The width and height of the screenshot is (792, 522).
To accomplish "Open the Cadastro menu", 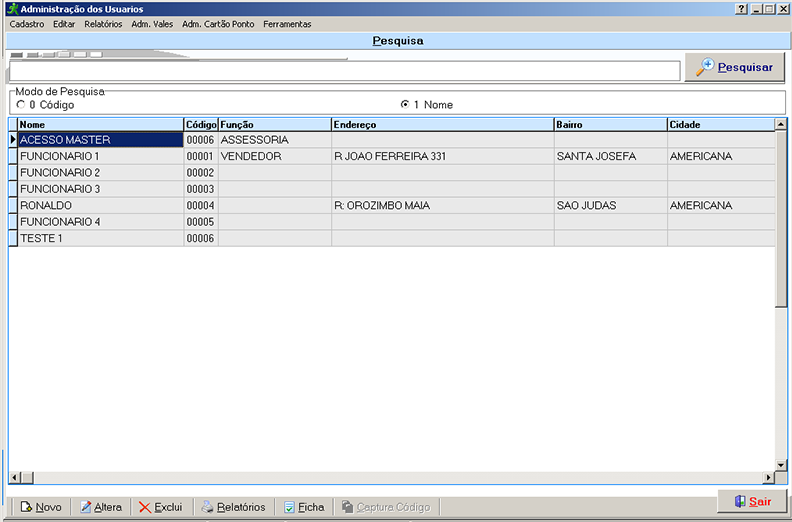I will (27, 24).
